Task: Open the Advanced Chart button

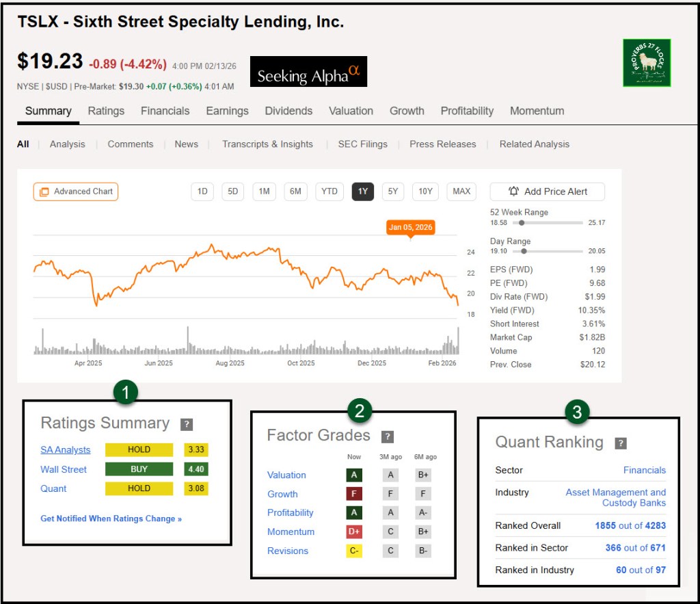Action: (x=76, y=192)
